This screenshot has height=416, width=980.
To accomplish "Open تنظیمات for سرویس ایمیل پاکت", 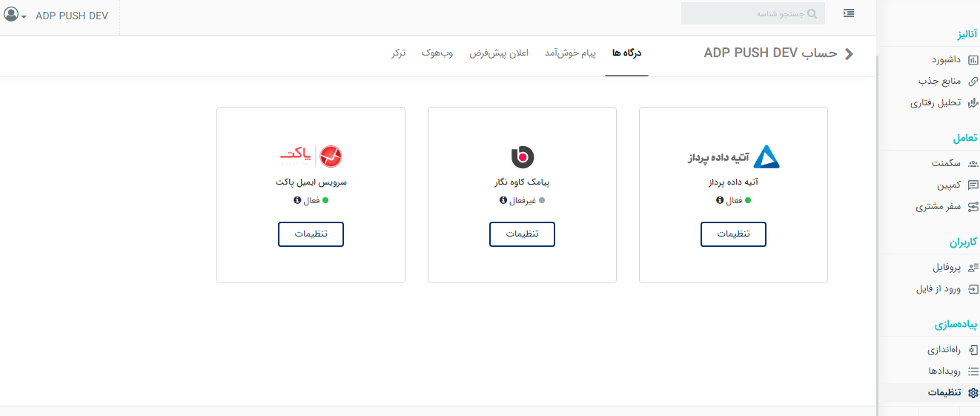I will click(x=311, y=234).
